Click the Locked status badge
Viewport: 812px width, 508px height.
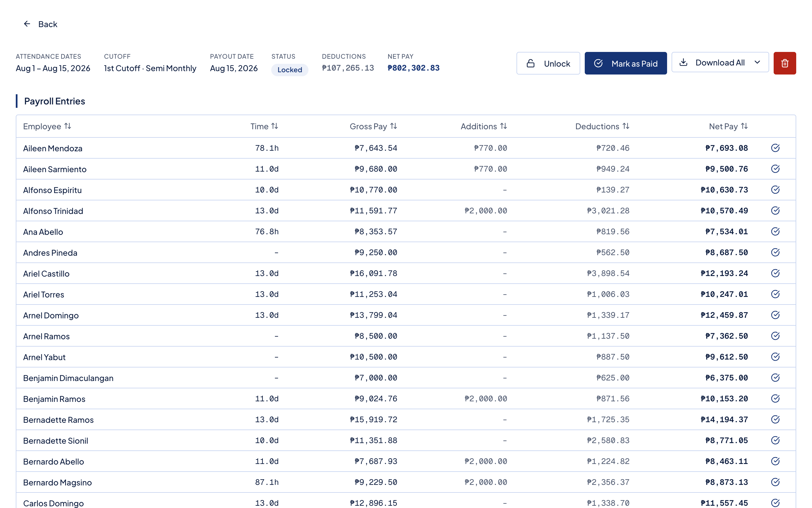[290, 70]
